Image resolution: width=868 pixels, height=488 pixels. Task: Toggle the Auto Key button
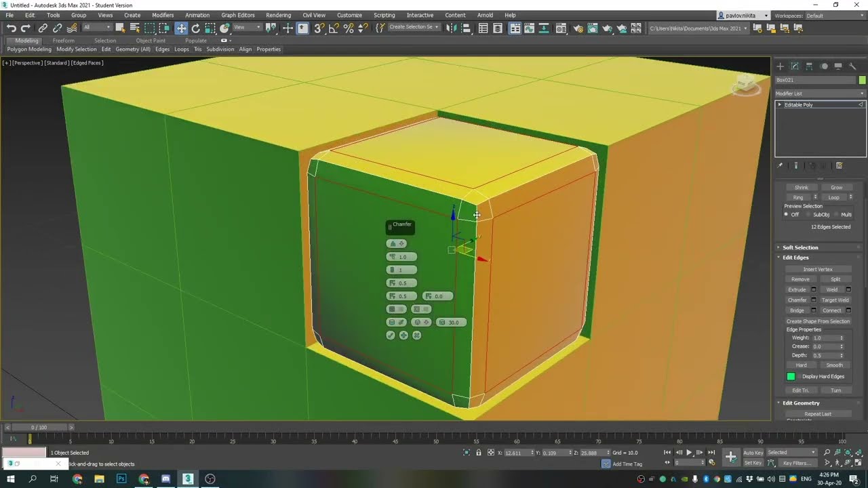pyautogui.click(x=753, y=452)
